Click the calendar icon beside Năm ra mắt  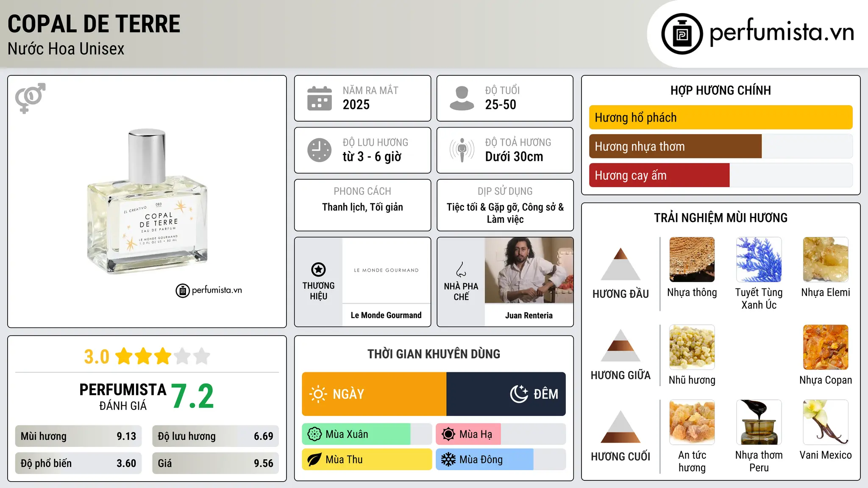[320, 98]
